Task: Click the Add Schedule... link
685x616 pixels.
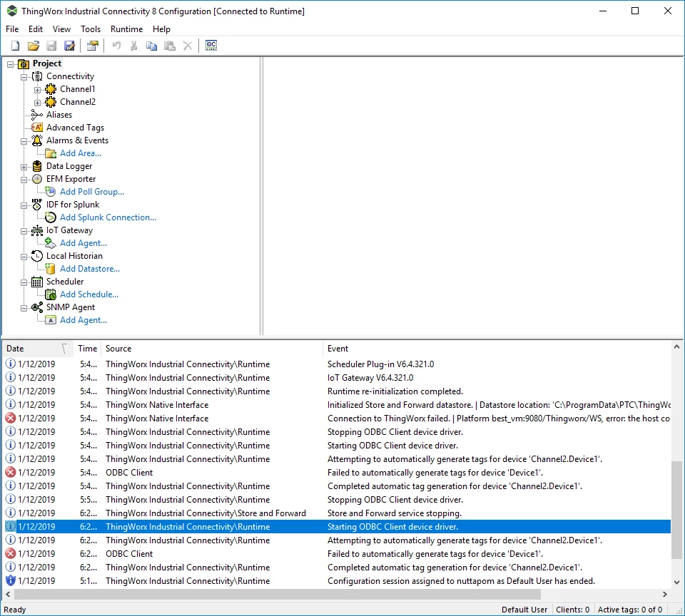Action: 89,294
